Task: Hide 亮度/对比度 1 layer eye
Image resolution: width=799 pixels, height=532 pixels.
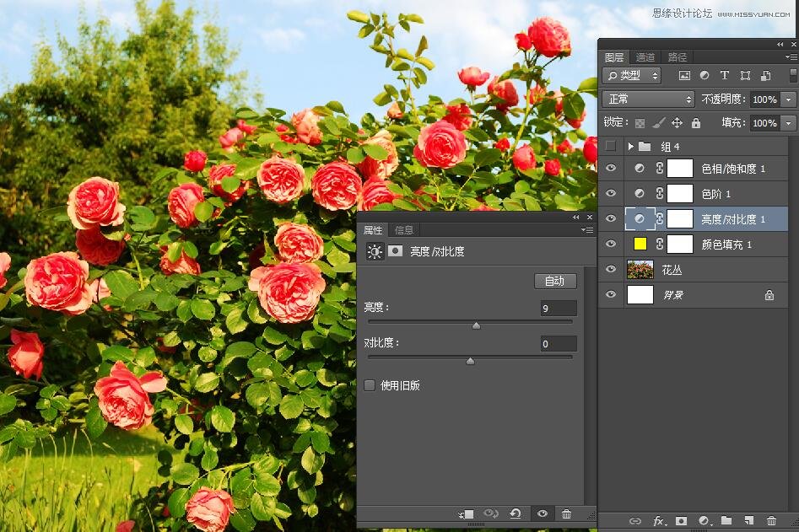Action: click(611, 218)
